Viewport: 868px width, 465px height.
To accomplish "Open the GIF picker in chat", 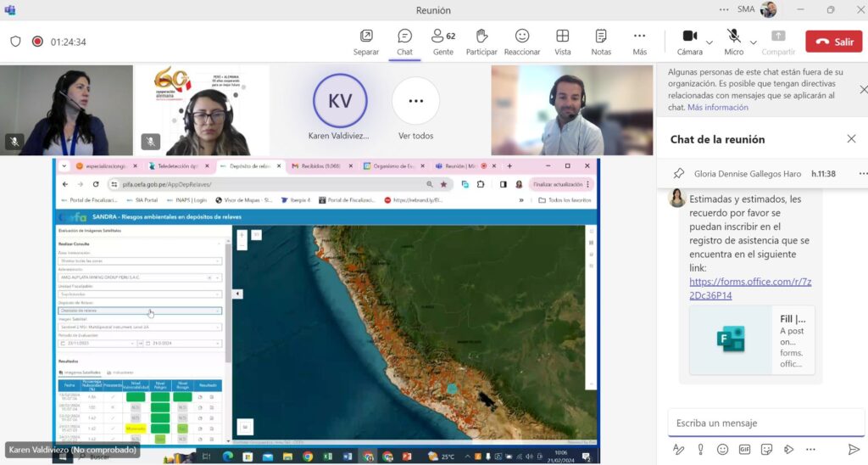I will pyautogui.click(x=744, y=449).
